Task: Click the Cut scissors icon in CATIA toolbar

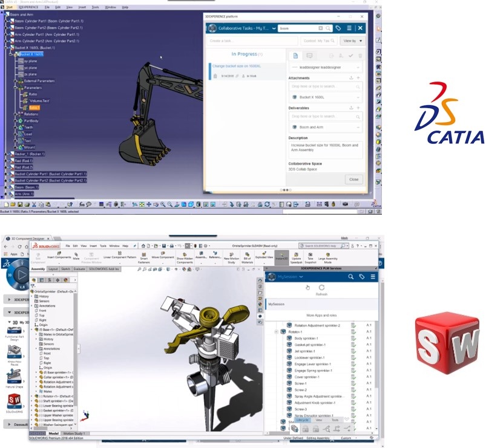Action: [x=34, y=204]
